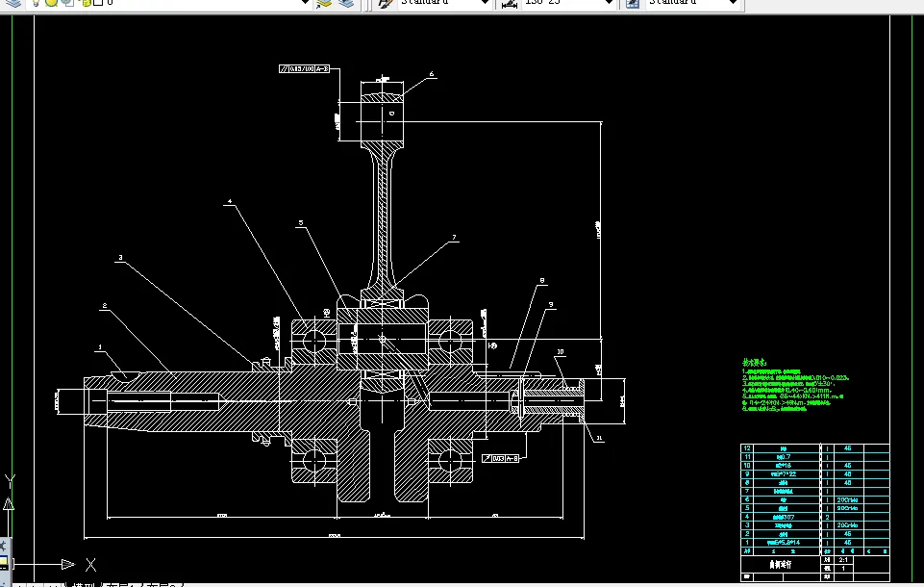This screenshot has height=587, width=924.
Task: Select part balloon number 11 at shaft end
Action: [599, 439]
